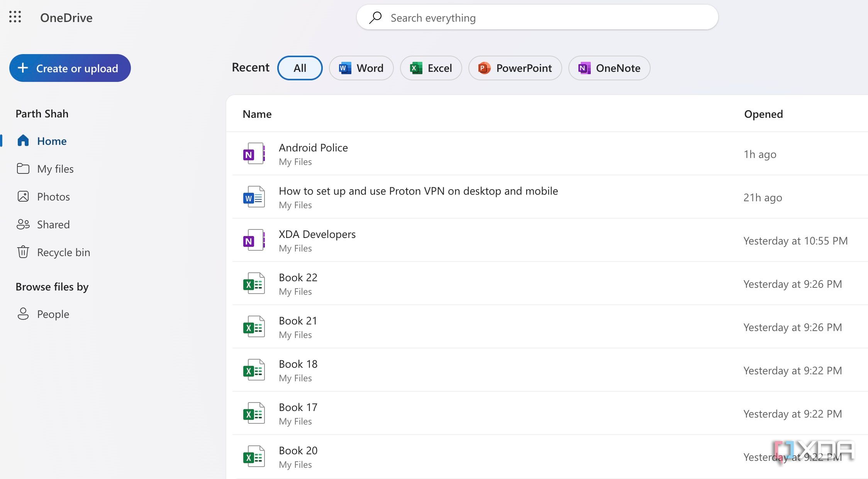The height and width of the screenshot is (479, 868).
Task: Focus the Search everything field
Action: point(537,17)
